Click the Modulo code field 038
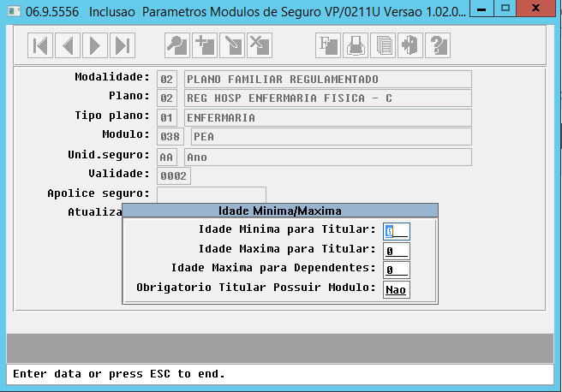The width and height of the screenshot is (562, 392). (x=170, y=137)
